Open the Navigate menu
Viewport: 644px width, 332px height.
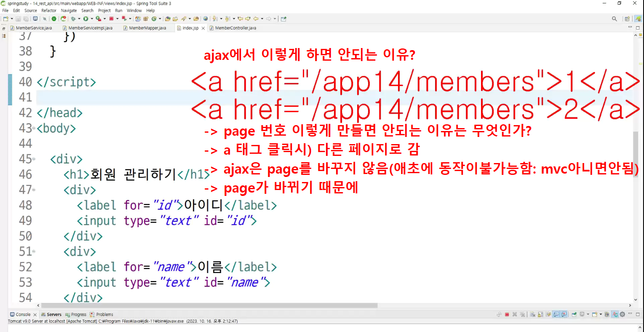pyautogui.click(x=69, y=11)
